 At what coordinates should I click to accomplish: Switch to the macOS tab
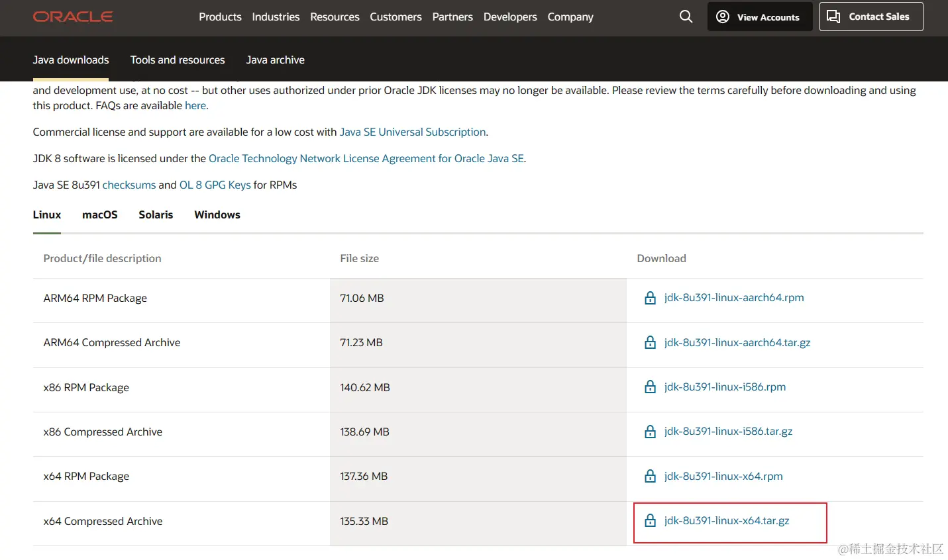[x=100, y=214]
